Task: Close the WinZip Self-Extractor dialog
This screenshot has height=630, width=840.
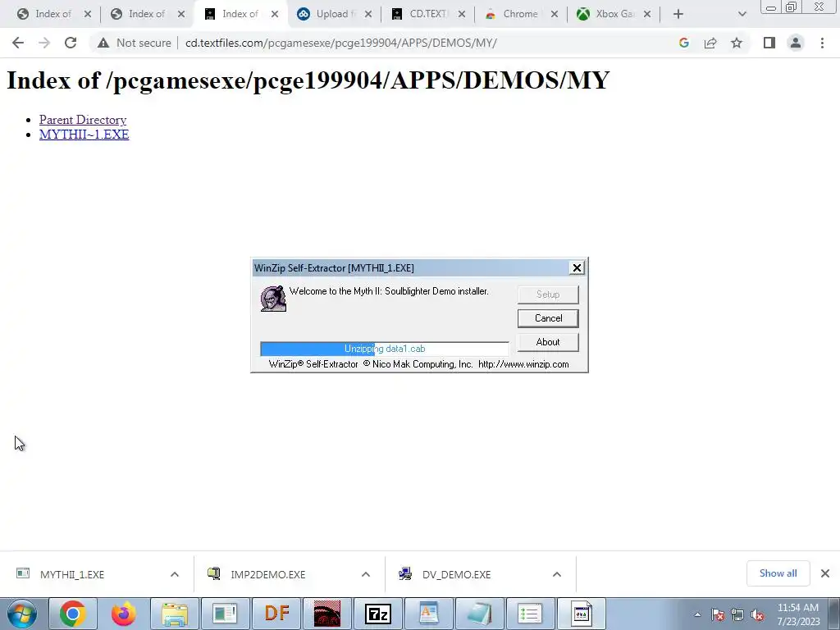Action: (x=577, y=268)
